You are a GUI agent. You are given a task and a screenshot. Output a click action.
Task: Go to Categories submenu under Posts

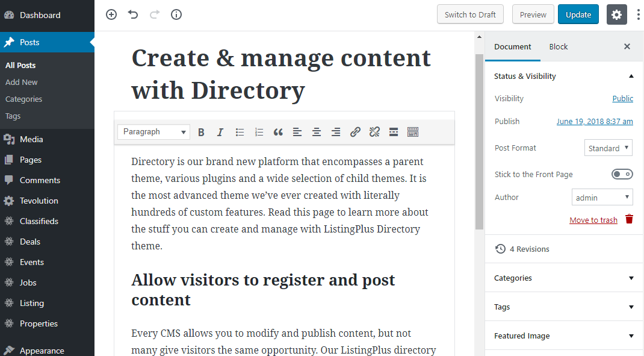pos(24,99)
